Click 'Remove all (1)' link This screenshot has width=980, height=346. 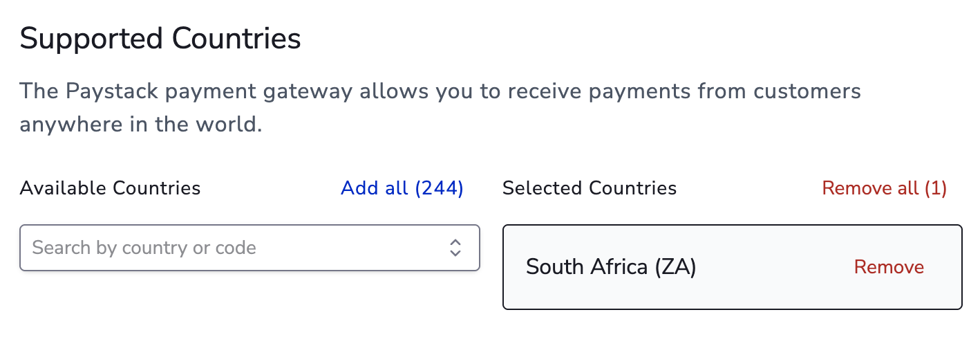(x=884, y=188)
